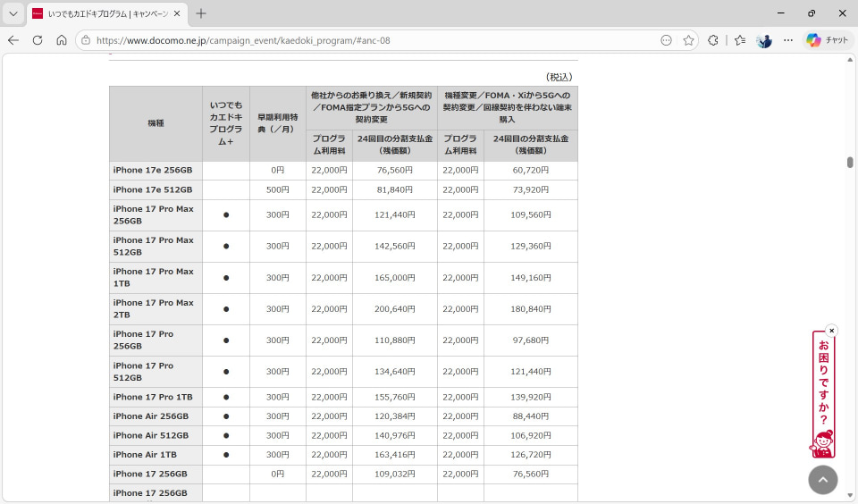The image size is (858, 504).
Task: Open the browser profile avatar
Action: [x=764, y=40]
